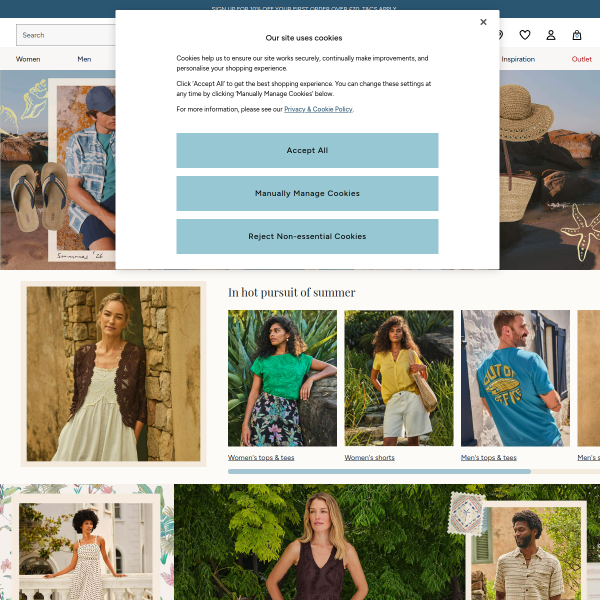Choose Manually Manage Cookies
The width and height of the screenshot is (600, 600).
307,193
